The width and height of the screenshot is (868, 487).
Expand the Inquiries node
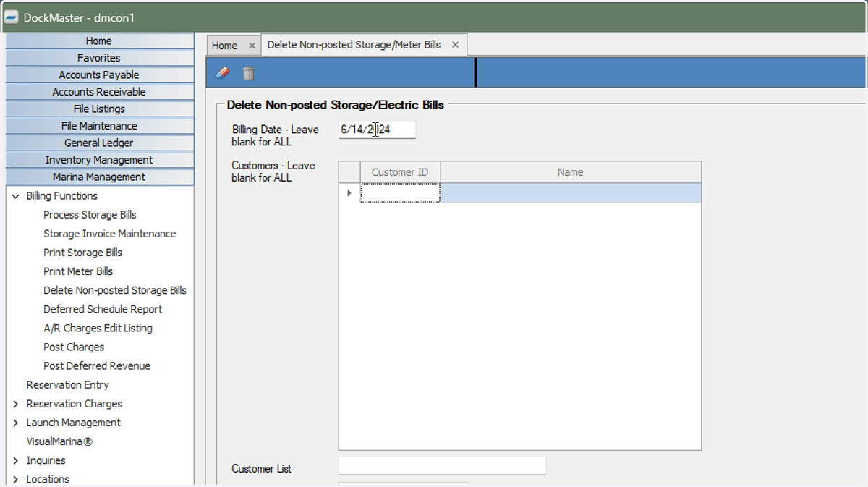coord(15,460)
